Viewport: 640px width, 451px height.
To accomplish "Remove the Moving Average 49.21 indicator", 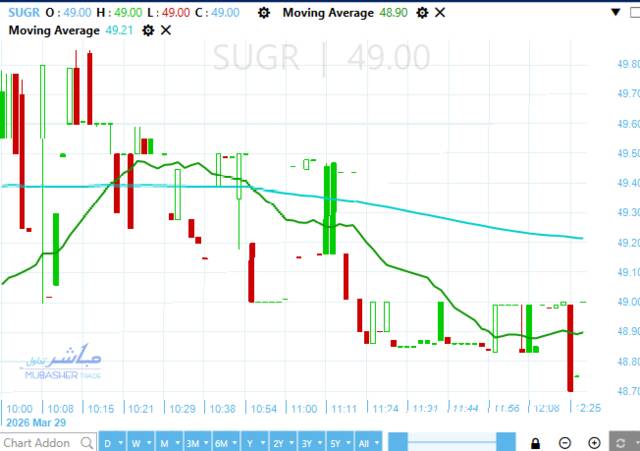I will 166,30.
